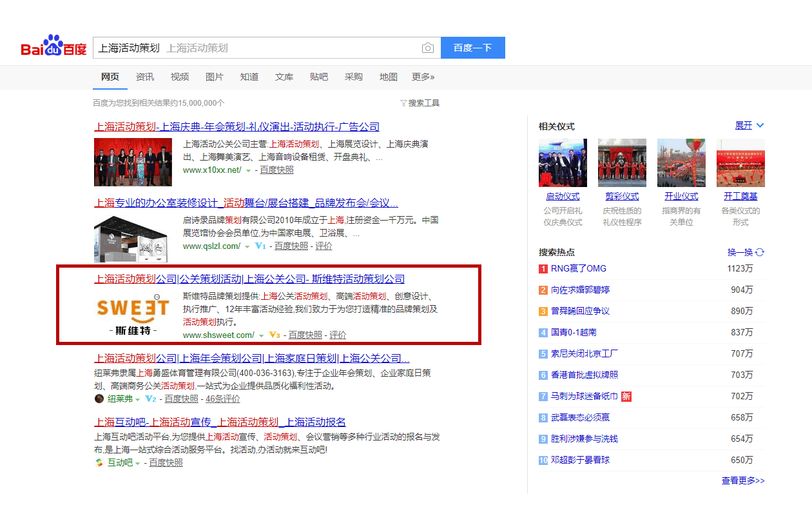Image resolution: width=812 pixels, height=525 pixels.
Task: Open 46条评价 for 纽莱弗
Action: click(x=223, y=399)
